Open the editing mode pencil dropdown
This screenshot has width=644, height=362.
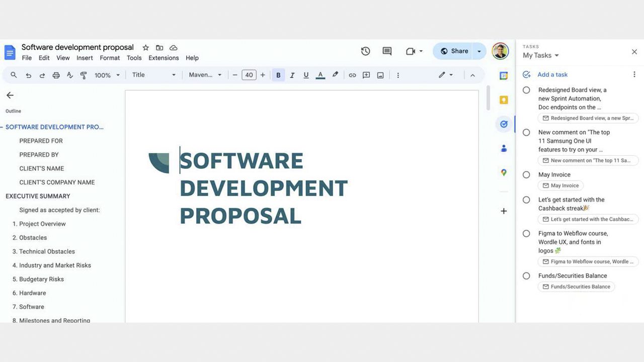pos(445,75)
